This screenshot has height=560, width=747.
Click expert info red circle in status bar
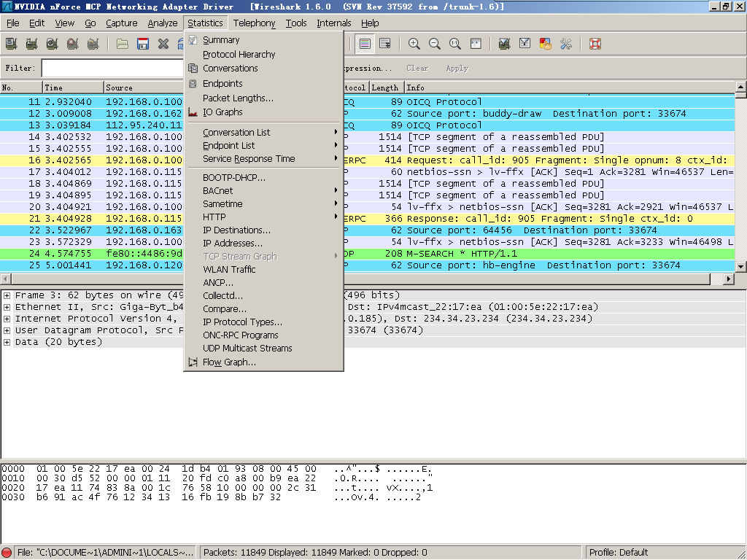pyautogui.click(x=7, y=553)
